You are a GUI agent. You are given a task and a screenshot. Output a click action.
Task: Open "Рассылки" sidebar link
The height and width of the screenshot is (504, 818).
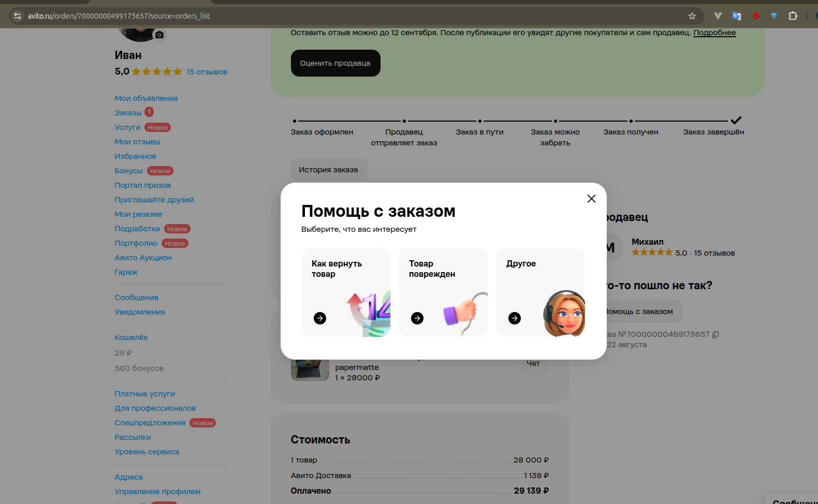coord(133,437)
